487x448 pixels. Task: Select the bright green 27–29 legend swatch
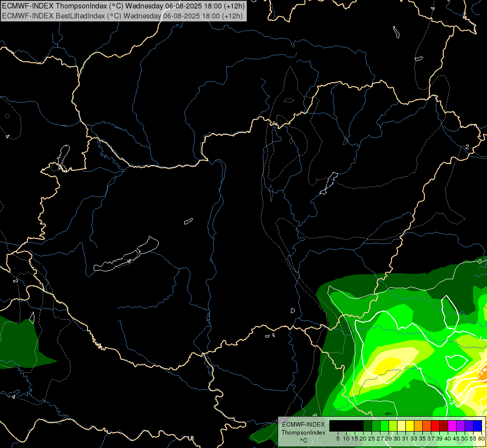tap(385, 426)
